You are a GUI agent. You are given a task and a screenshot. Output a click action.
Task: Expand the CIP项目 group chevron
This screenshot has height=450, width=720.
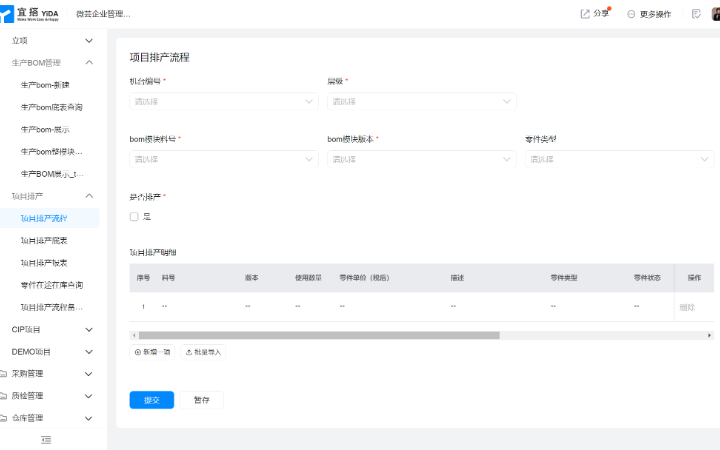89,330
